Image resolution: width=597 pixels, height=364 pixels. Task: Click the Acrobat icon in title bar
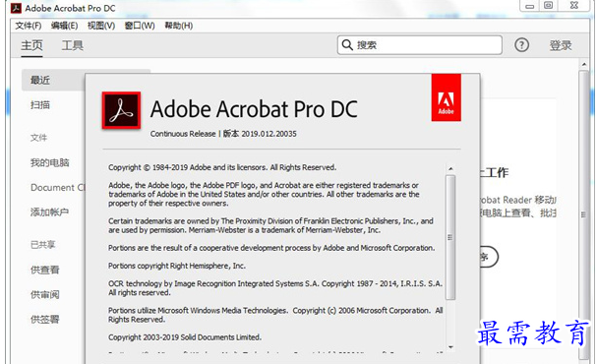point(16,8)
